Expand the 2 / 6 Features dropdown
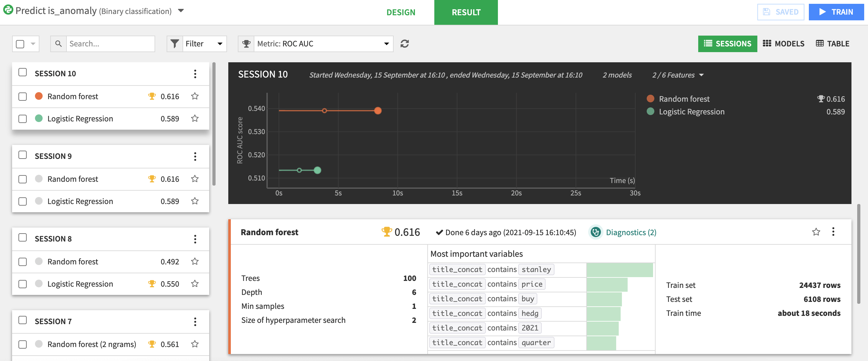Screen dimensions: 868x361 [x=678, y=75]
